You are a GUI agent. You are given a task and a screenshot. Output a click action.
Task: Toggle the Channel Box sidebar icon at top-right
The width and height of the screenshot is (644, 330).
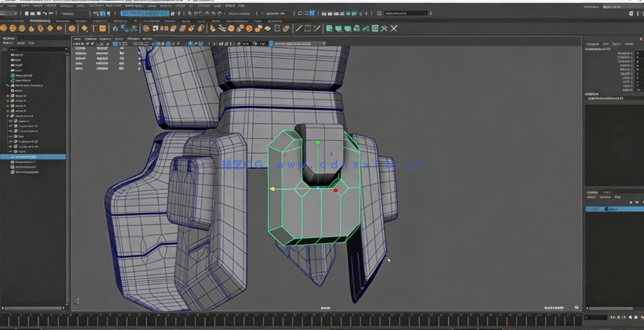(x=636, y=13)
